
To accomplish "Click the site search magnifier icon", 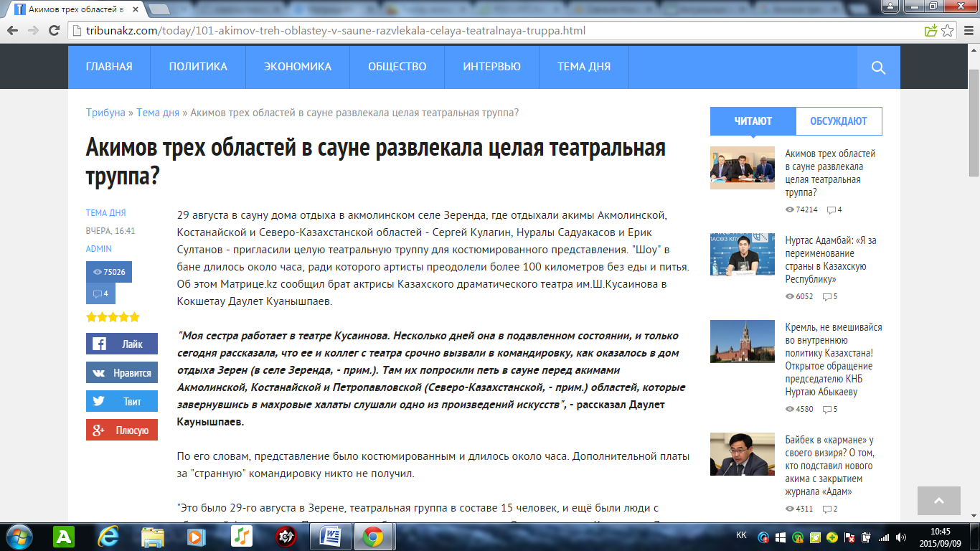I will (x=878, y=67).
